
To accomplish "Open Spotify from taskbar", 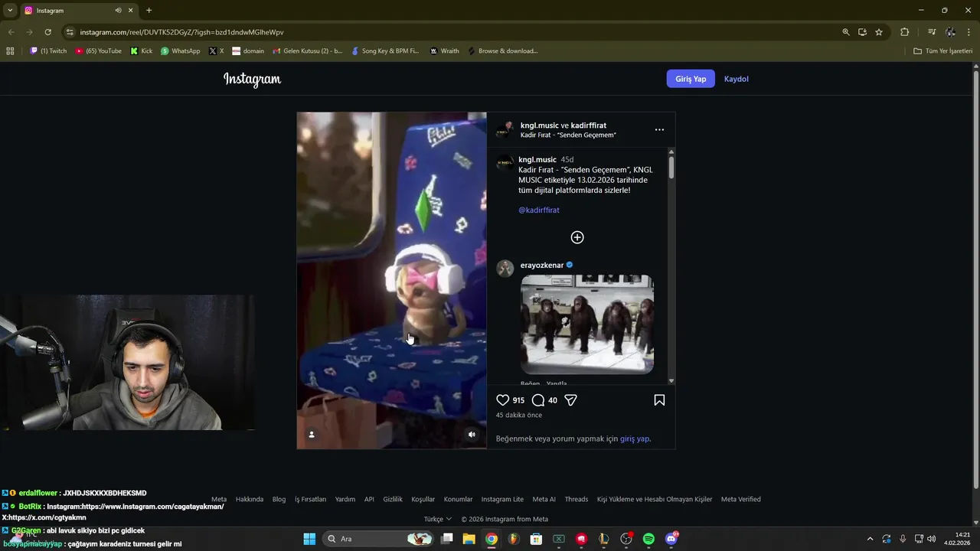I will (648, 539).
